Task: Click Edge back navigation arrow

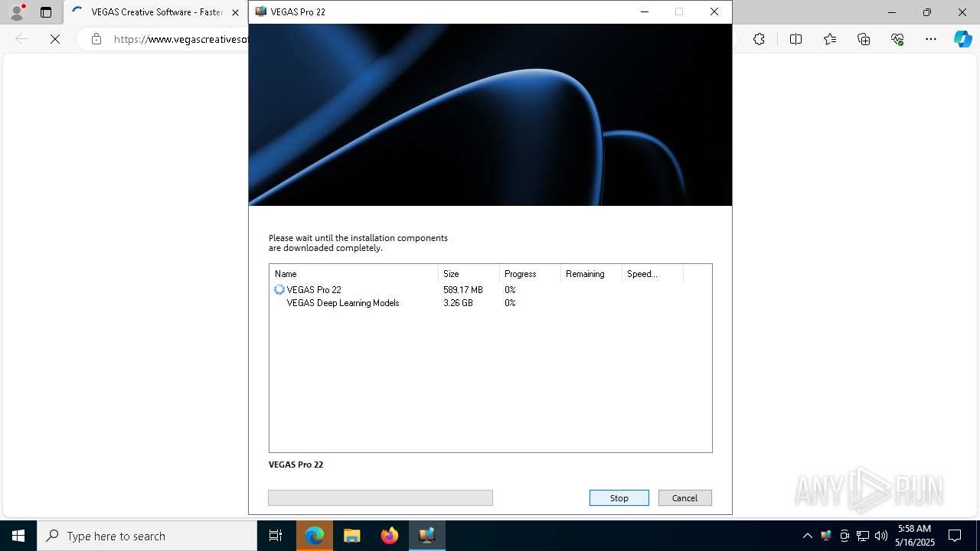Action: coord(21,39)
